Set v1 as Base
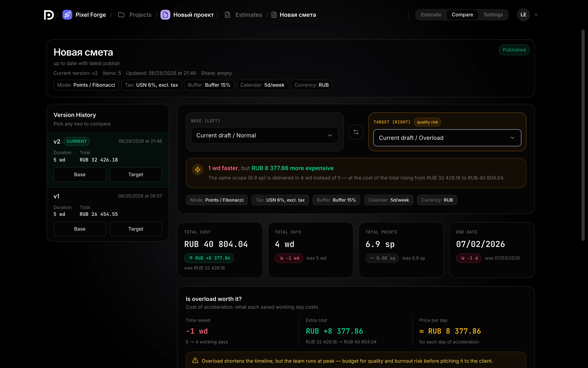This screenshot has height=368, width=588. coord(80,229)
